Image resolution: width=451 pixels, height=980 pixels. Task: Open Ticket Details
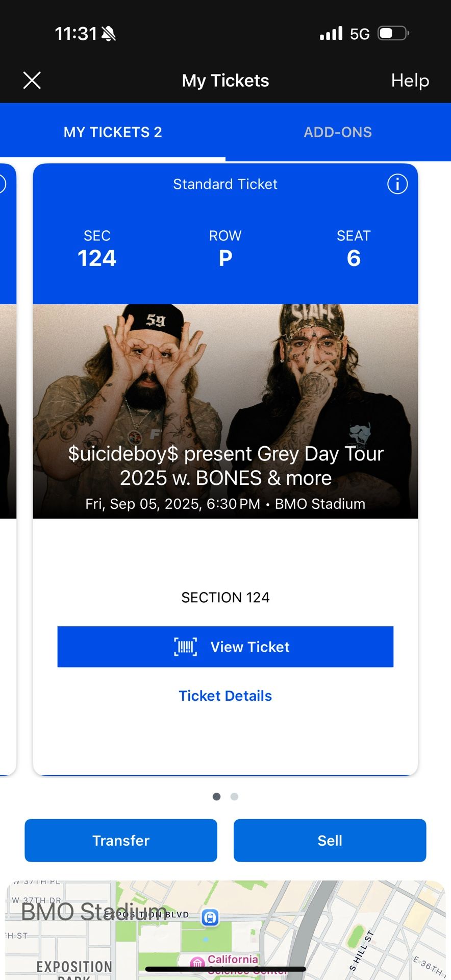[x=225, y=696]
